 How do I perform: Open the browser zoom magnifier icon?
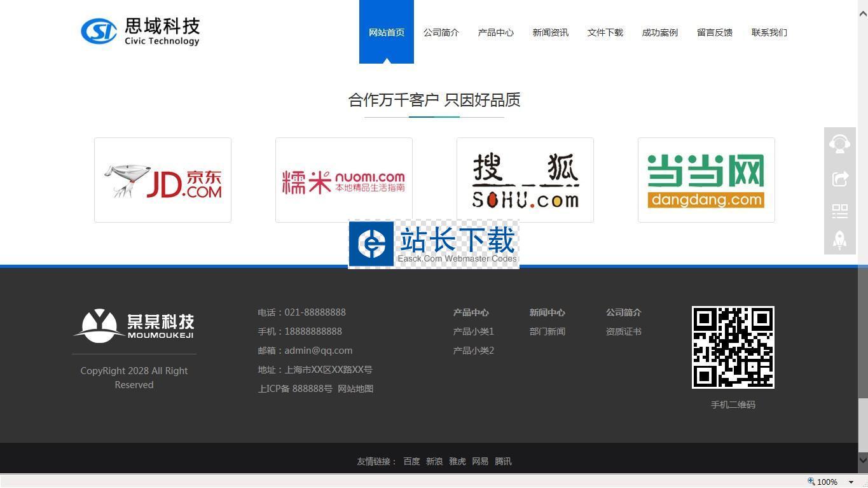pyautogui.click(x=811, y=482)
